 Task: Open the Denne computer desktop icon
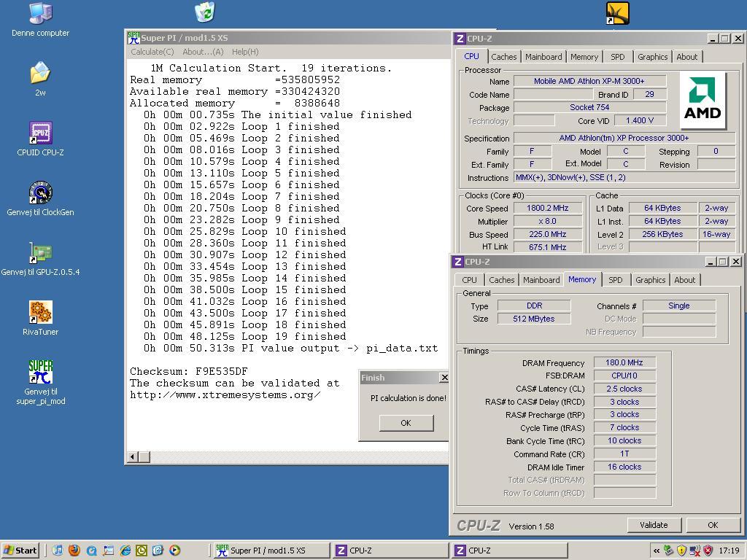[x=40, y=19]
